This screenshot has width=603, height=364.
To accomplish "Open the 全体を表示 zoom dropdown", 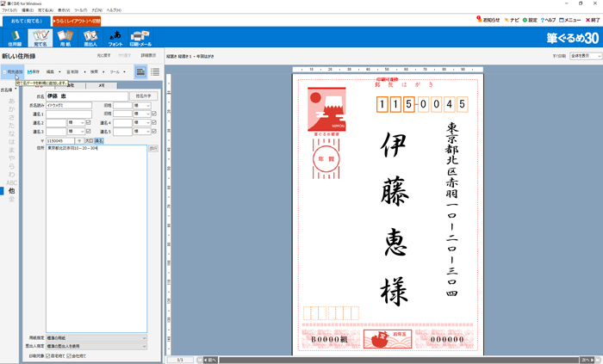I will [585, 56].
